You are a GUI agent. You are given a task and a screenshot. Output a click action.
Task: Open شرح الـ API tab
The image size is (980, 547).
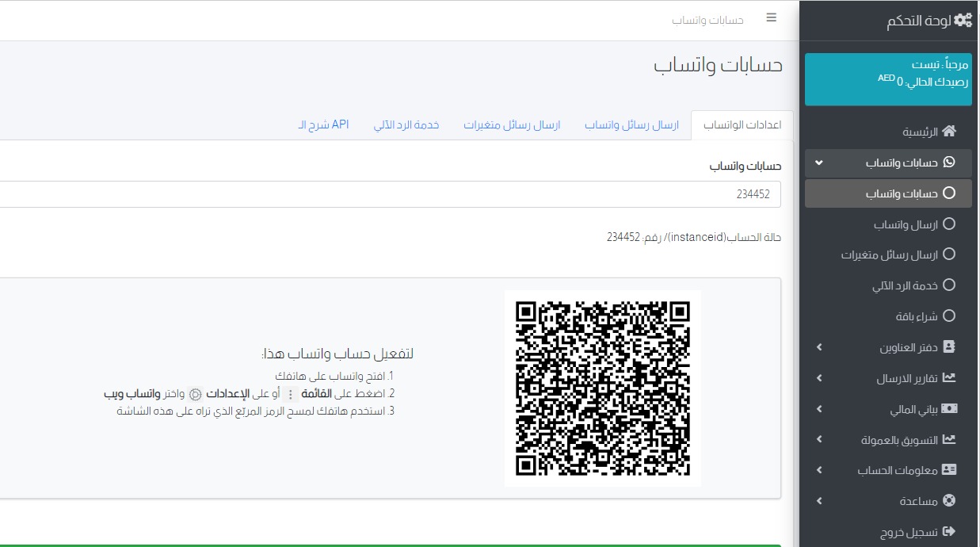[x=324, y=125]
